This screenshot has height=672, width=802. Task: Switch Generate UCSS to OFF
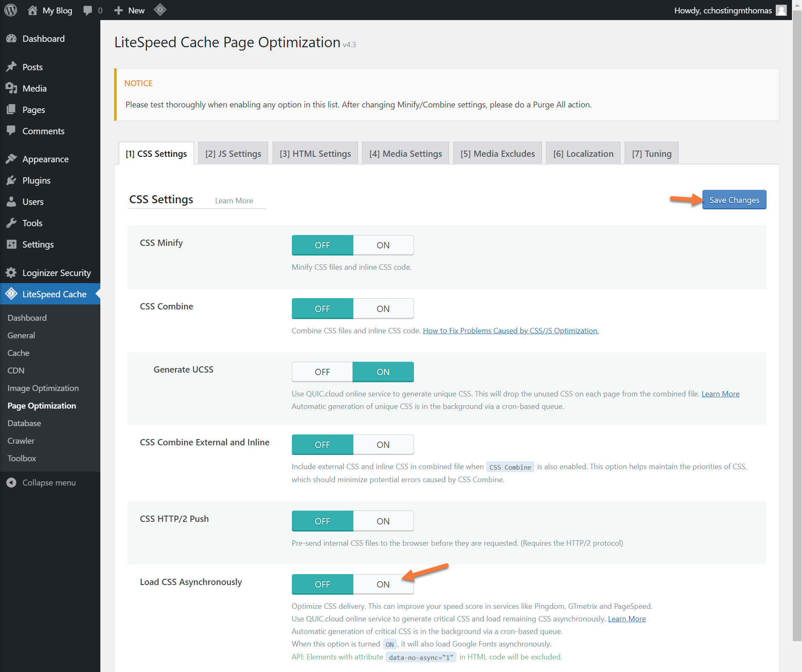pos(322,372)
